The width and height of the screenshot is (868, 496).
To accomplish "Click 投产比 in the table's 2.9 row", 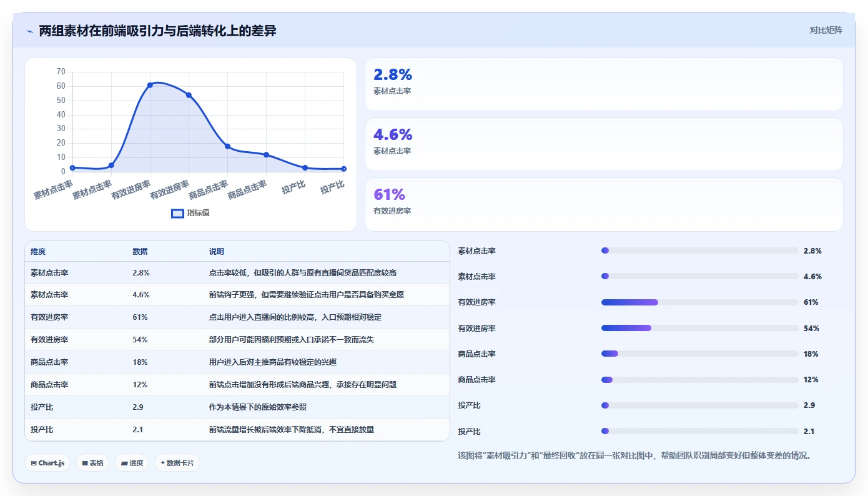I will (x=42, y=407).
